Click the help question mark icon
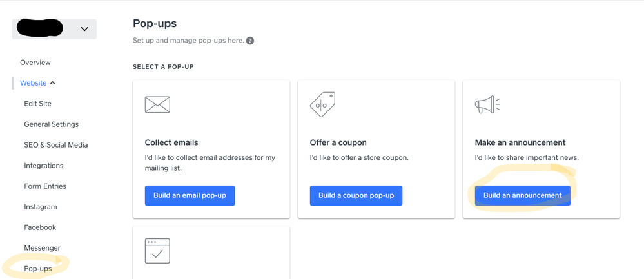The width and height of the screenshot is (644, 279). click(250, 41)
